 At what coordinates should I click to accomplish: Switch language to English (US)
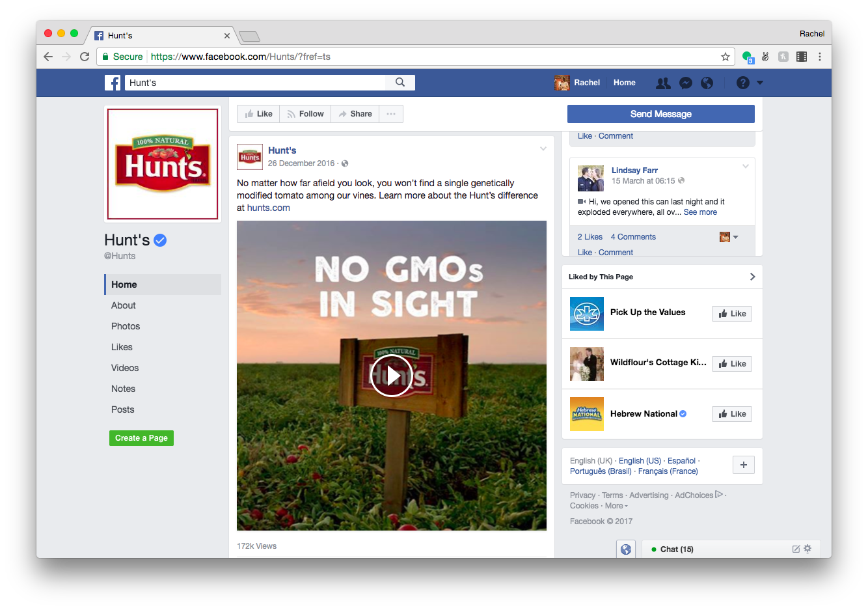point(640,461)
